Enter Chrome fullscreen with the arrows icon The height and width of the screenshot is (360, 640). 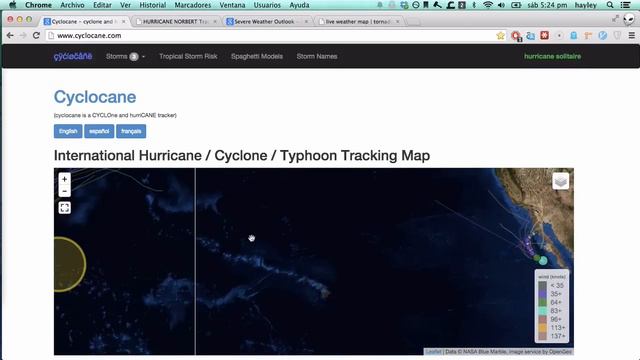click(615, 19)
